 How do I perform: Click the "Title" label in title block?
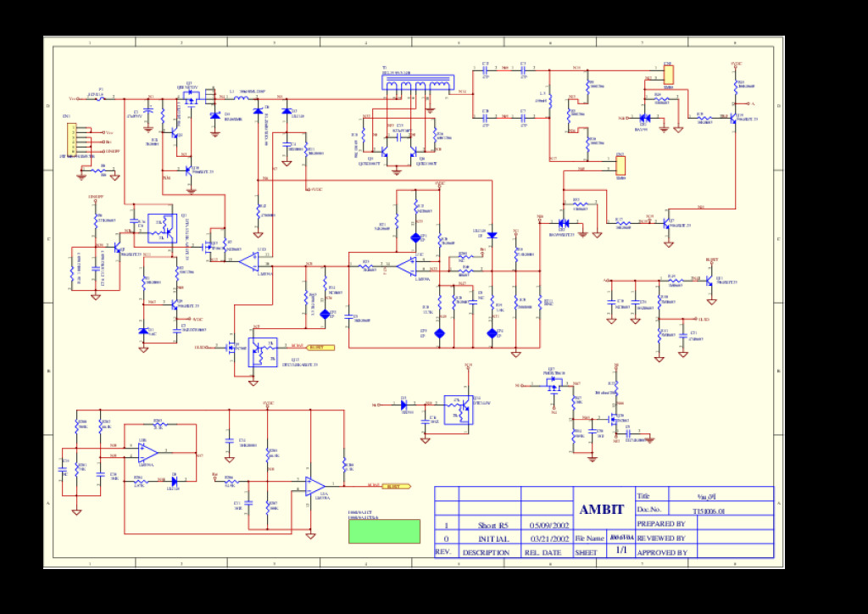click(x=643, y=495)
